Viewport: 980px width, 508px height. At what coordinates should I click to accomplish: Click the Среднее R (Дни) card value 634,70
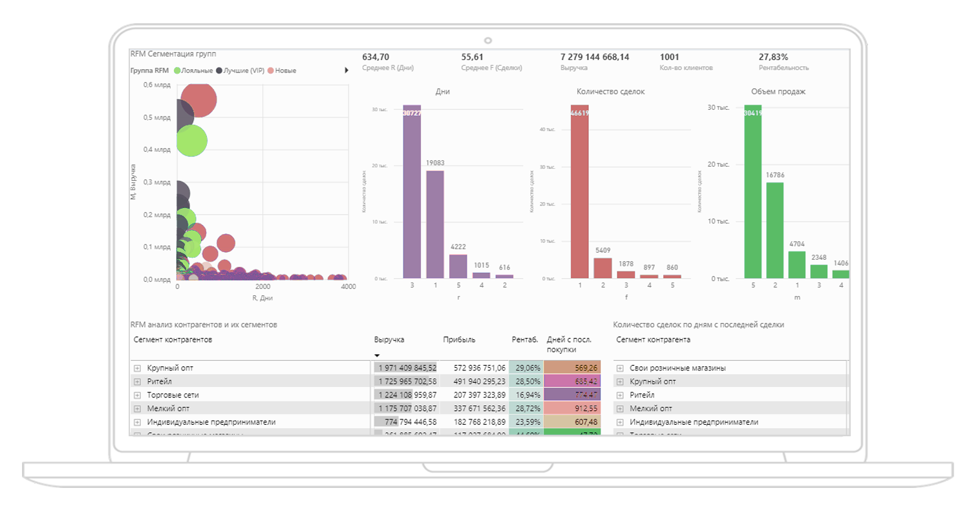click(376, 57)
